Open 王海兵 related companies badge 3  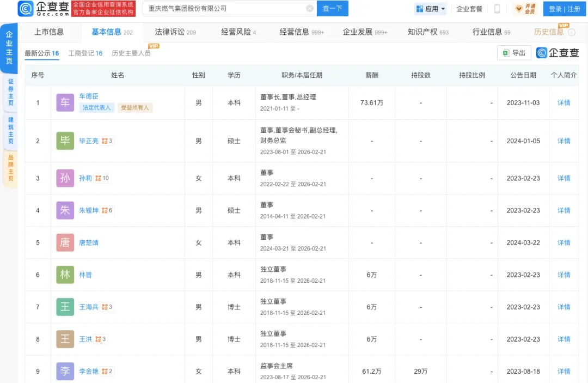pos(107,307)
